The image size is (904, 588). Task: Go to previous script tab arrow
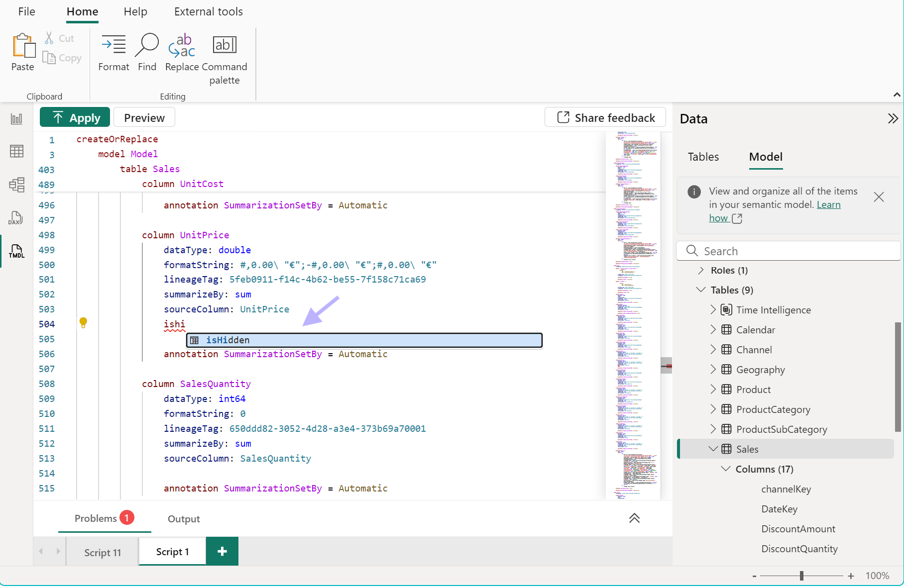(x=41, y=551)
